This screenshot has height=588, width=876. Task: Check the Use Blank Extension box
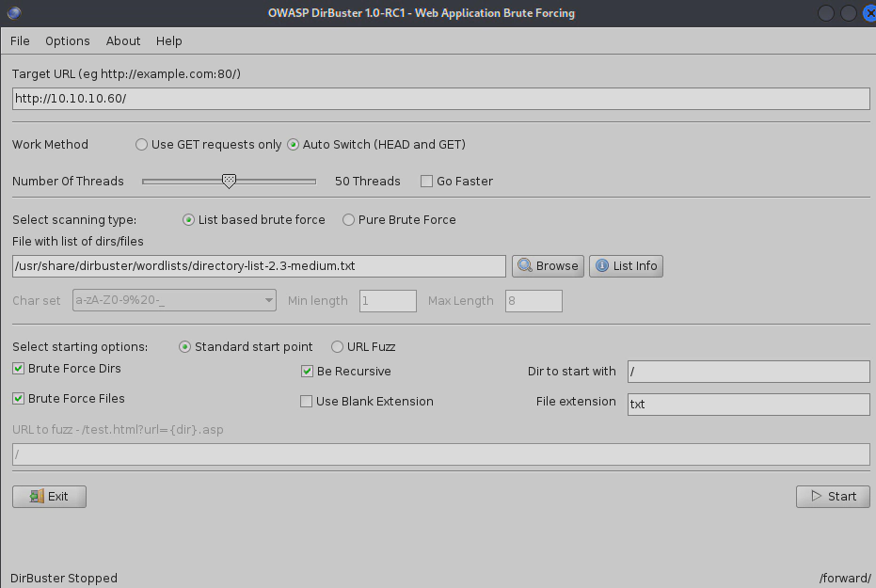click(x=307, y=402)
